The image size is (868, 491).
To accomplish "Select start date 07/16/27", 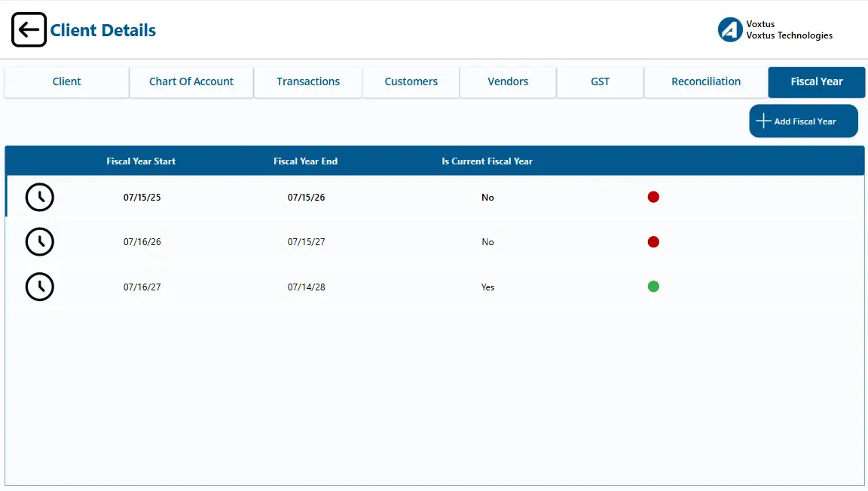I will click(x=142, y=287).
